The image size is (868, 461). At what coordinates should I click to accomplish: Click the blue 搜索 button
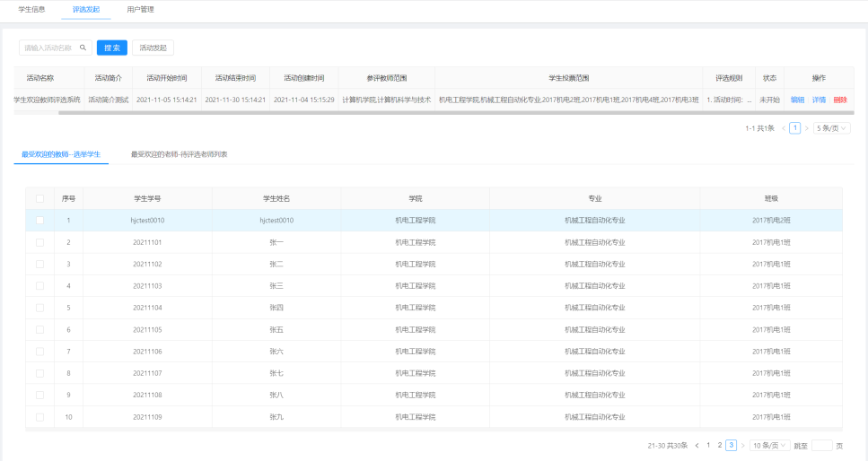pyautogui.click(x=112, y=48)
